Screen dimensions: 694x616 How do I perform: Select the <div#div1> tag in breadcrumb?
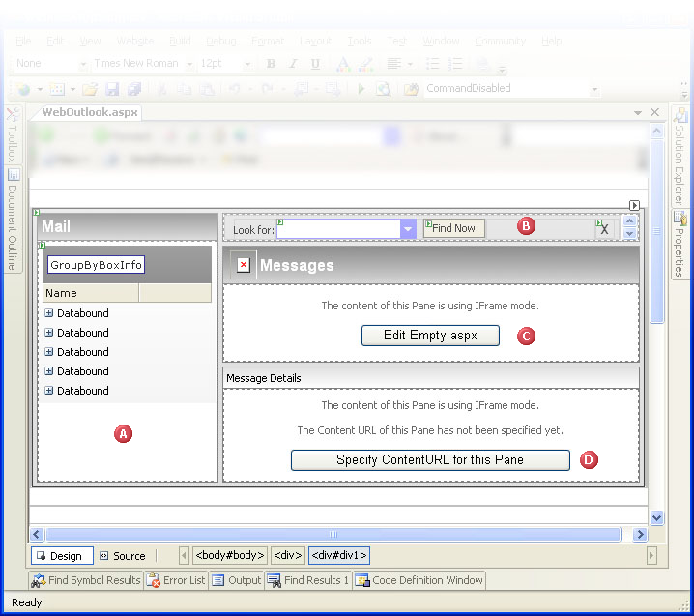(338, 556)
